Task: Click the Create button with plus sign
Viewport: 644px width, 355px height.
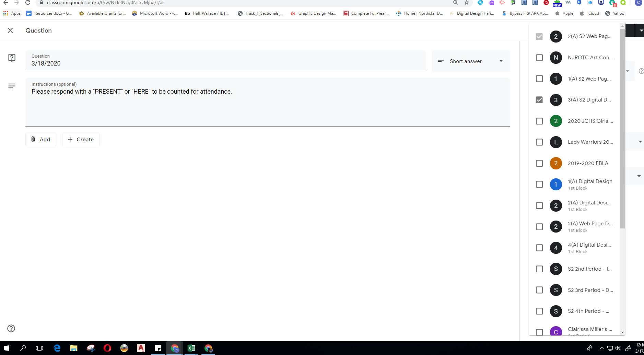Action: click(81, 139)
